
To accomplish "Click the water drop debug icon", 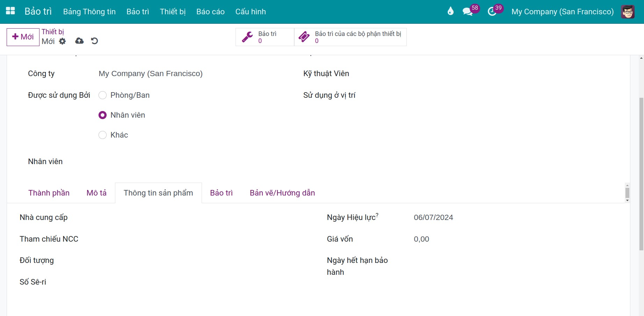I will click(450, 12).
